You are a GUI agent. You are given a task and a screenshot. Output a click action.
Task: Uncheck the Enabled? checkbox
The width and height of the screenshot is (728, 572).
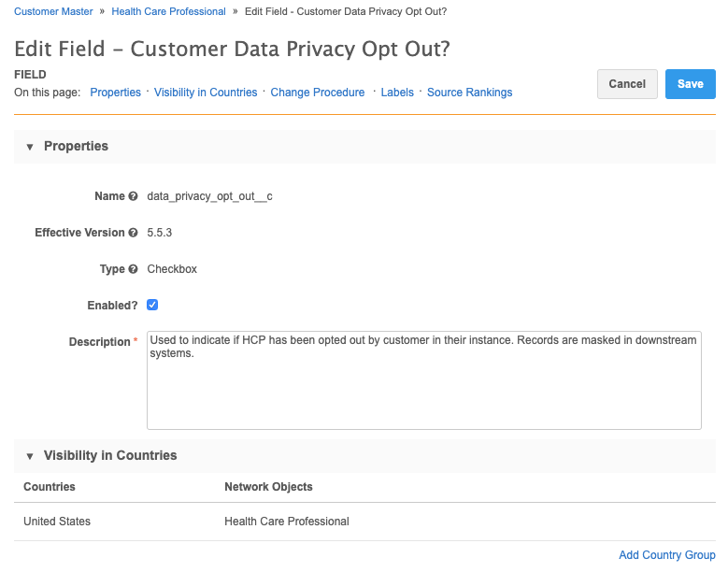[x=152, y=305]
